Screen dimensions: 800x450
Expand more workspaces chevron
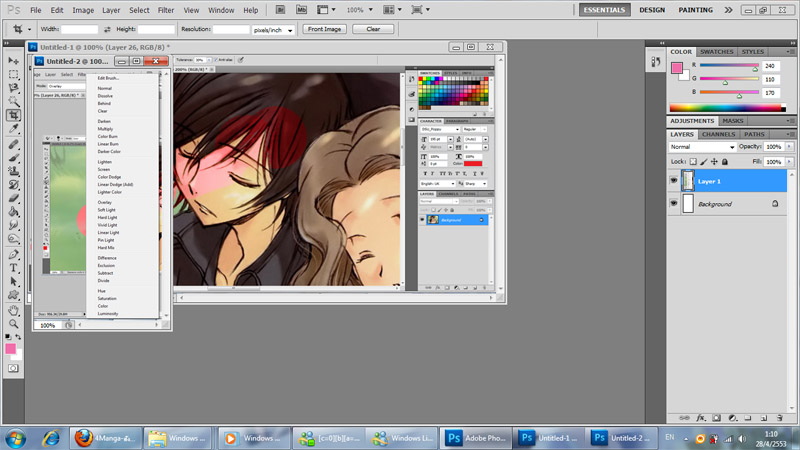729,10
